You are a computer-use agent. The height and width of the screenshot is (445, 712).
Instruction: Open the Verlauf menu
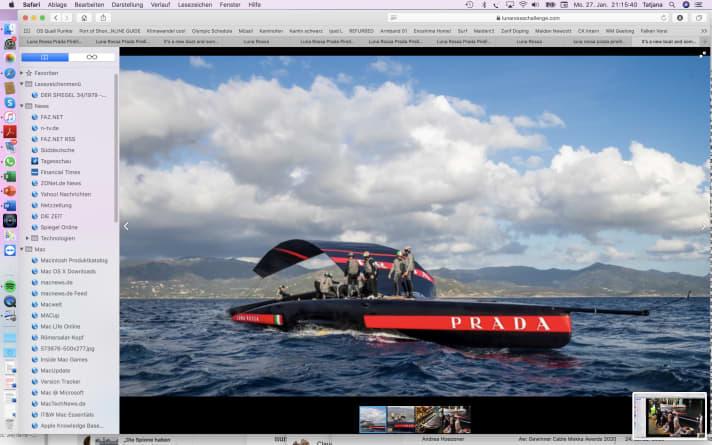pyautogui.click(x=160, y=5)
